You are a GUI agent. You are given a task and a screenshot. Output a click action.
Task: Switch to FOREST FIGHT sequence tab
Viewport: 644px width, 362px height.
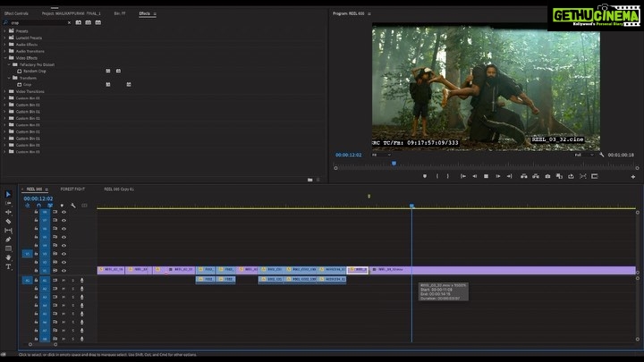[72, 189]
